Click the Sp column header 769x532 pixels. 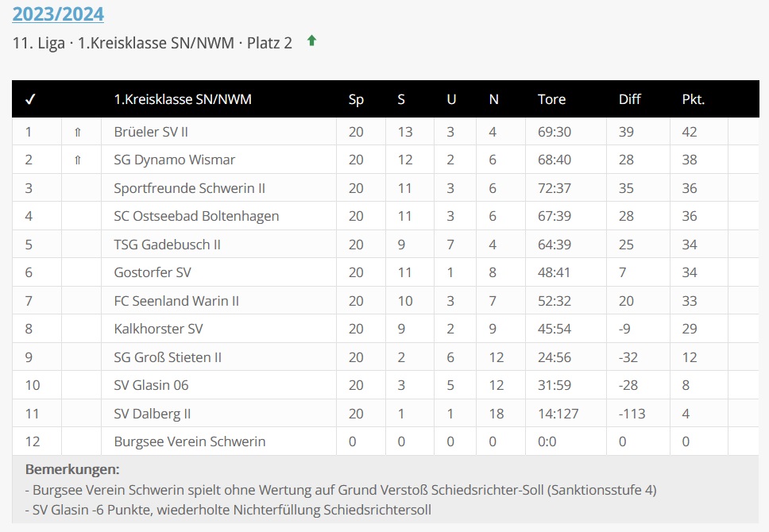point(356,99)
